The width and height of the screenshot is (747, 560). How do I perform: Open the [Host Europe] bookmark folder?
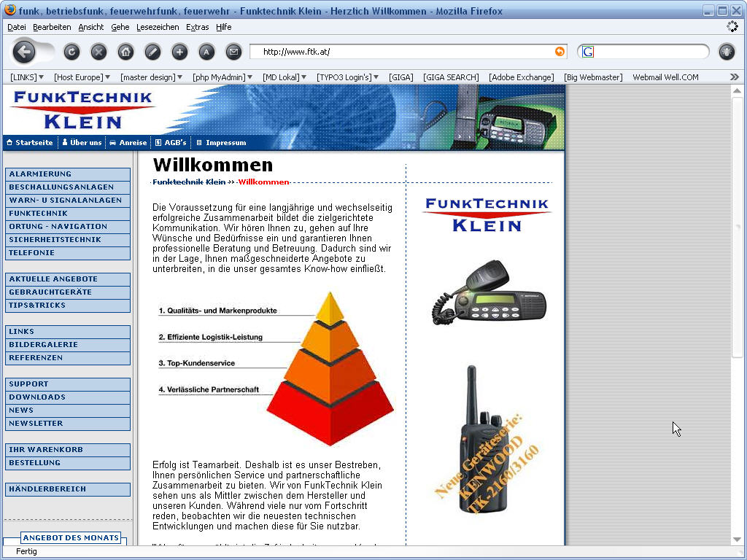[82, 77]
